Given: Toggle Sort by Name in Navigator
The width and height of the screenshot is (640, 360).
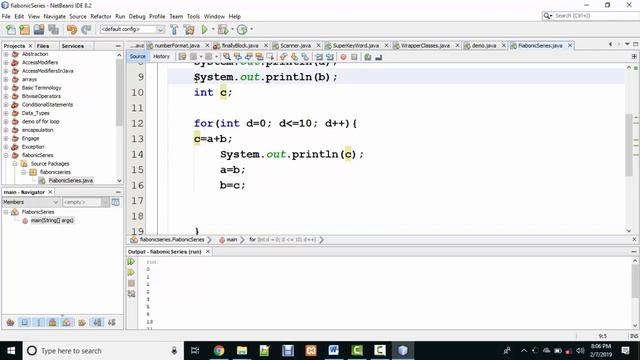Looking at the screenshot, I should pyautogui.click(x=98, y=322).
